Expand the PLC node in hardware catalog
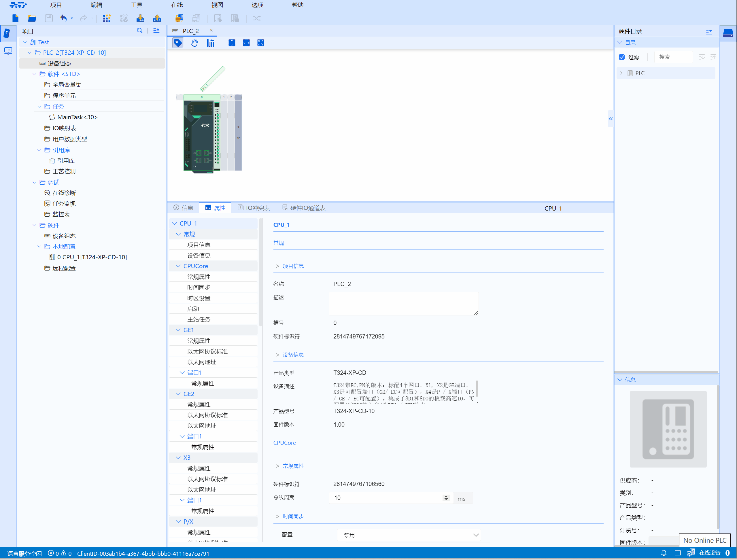737x560 pixels. point(621,73)
